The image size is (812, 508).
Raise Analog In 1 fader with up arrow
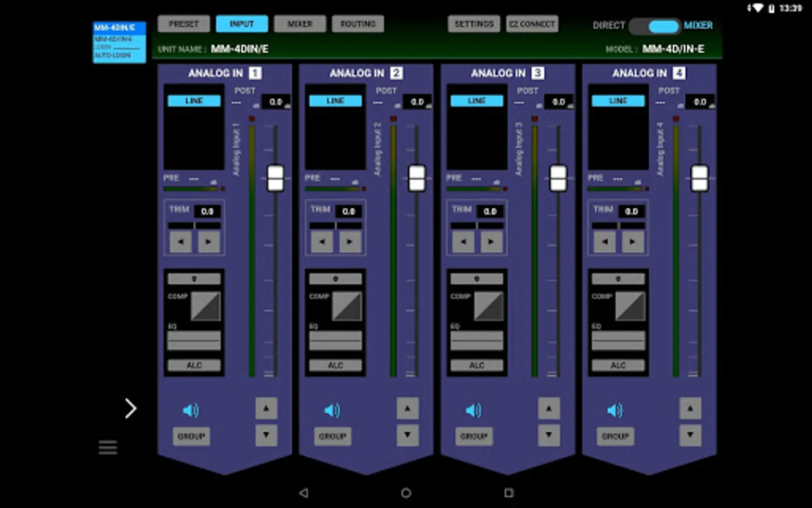point(266,408)
